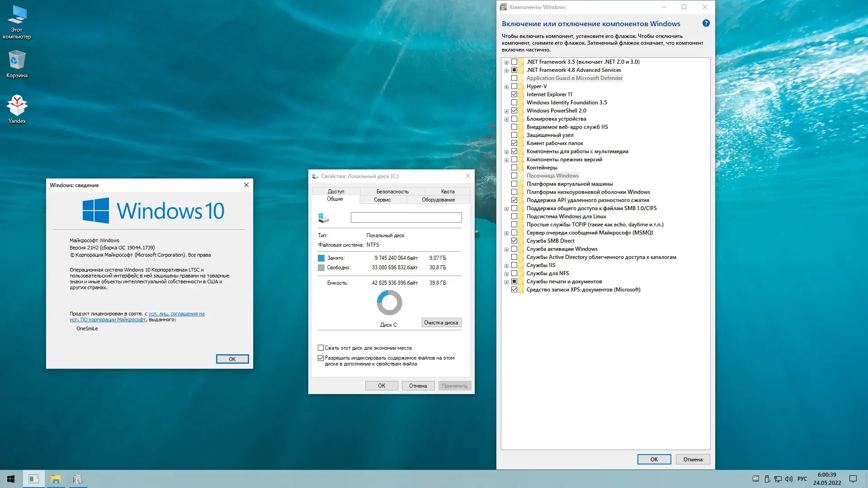The width and height of the screenshot is (868, 488).
Task: Expand the 'Службы IIS' node
Action: [506, 266]
